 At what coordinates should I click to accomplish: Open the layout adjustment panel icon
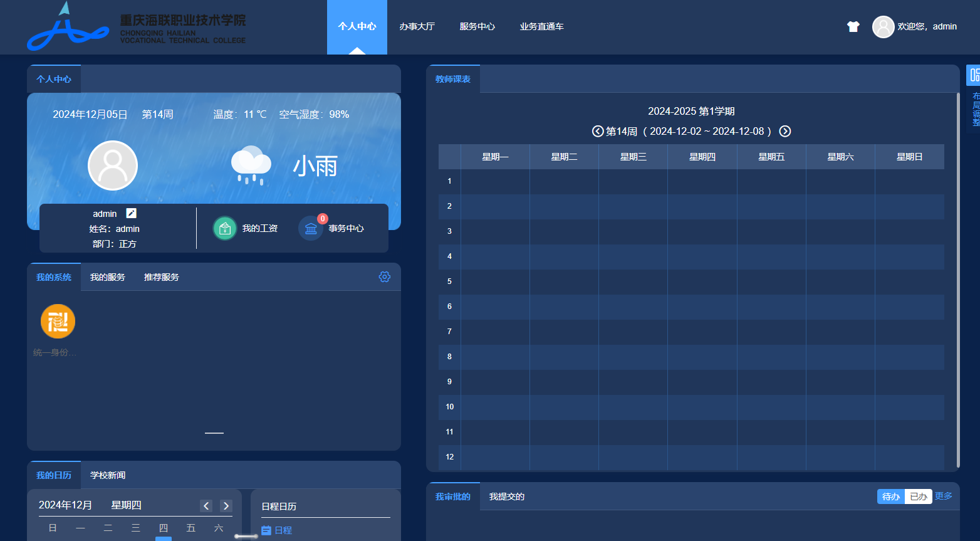(974, 76)
